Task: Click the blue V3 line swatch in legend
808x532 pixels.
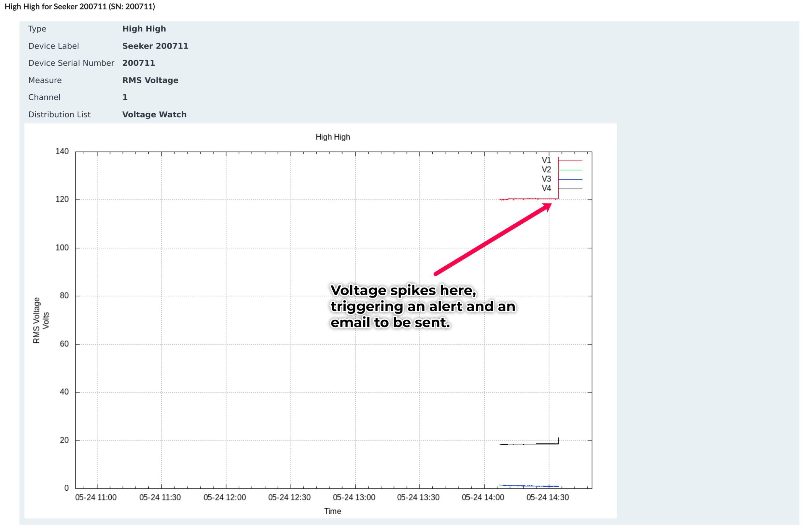Action: 570,179
